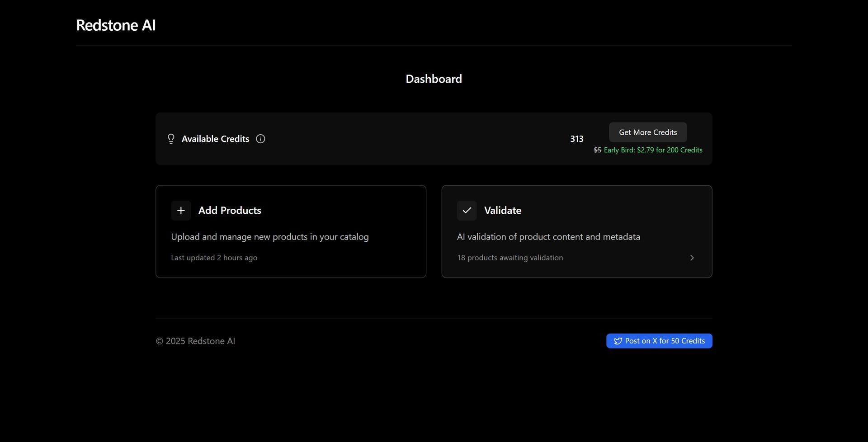Viewport: 868px width, 442px height.
Task: Click the lightbulb icon beside Available Credits
Action: point(171,139)
